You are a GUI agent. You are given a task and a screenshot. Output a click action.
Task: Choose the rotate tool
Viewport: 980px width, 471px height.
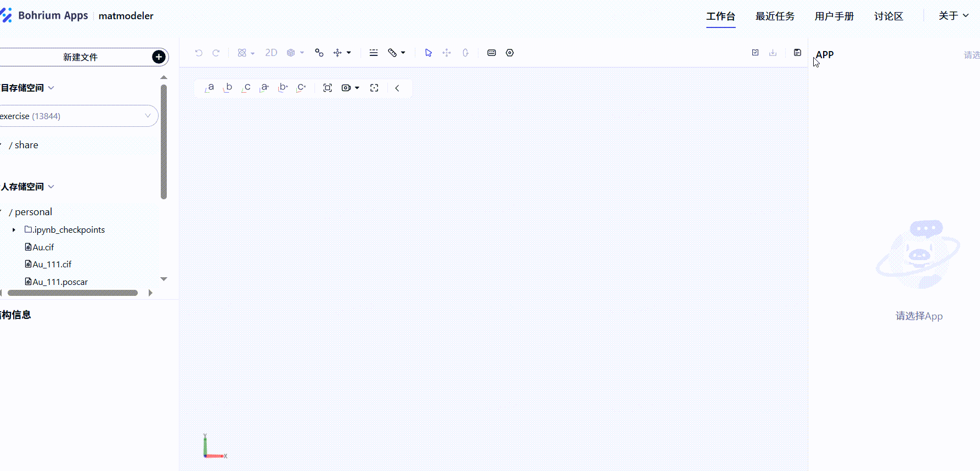[465, 53]
